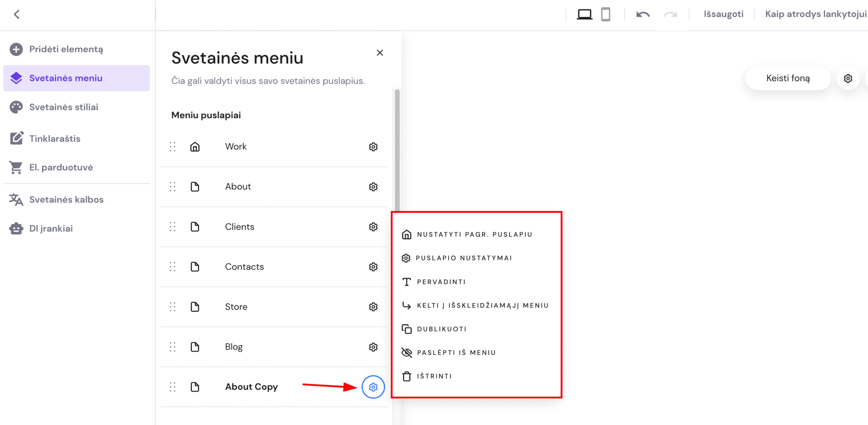Open gear settings for Work page

tap(373, 147)
